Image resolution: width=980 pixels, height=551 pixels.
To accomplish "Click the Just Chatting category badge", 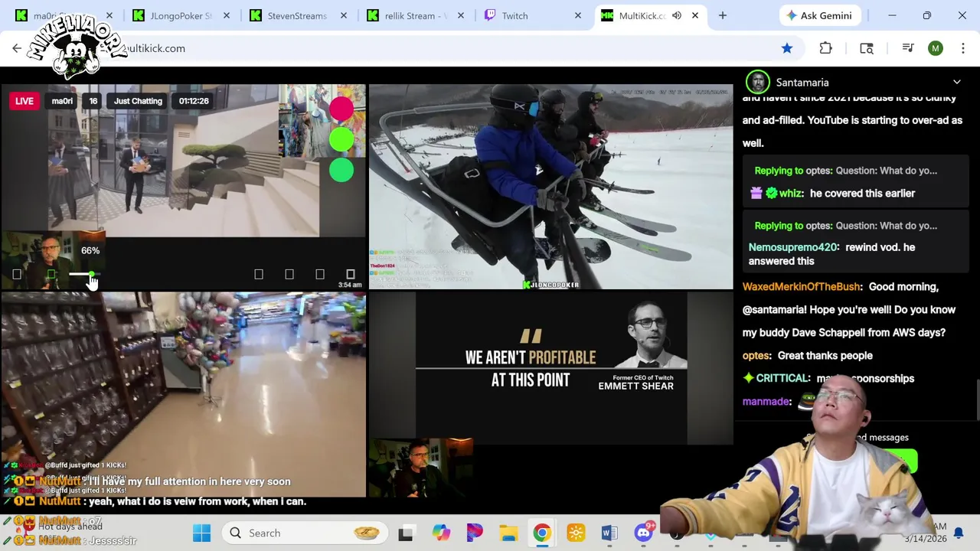I will [x=138, y=101].
